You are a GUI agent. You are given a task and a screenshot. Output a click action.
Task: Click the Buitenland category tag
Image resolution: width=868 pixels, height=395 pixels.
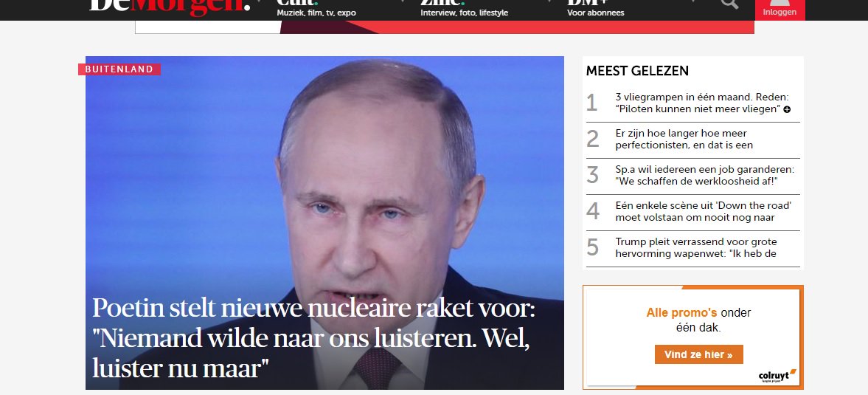click(119, 69)
